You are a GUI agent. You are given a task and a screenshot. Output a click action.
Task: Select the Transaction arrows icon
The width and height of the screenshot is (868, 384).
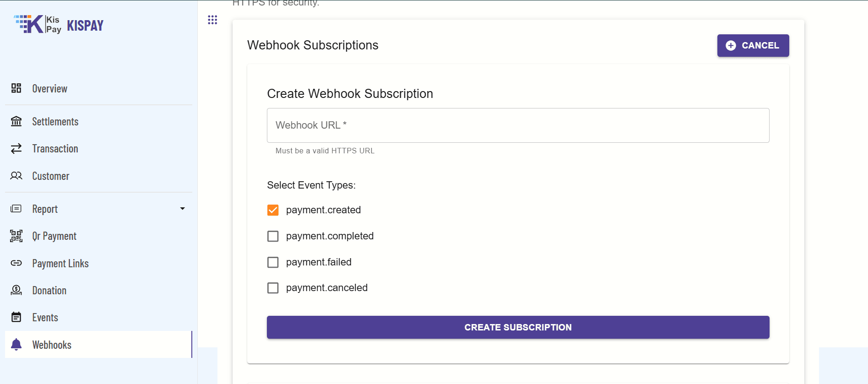pyautogui.click(x=16, y=148)
